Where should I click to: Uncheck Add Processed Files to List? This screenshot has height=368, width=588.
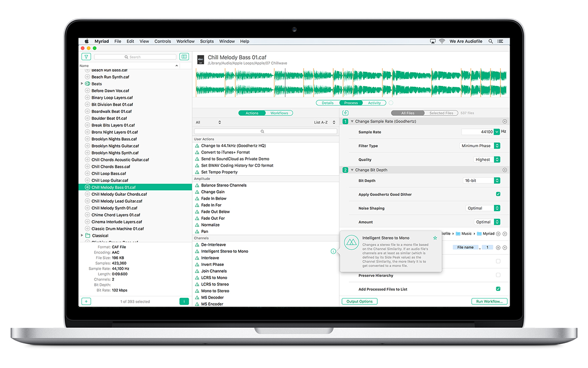(x=498, y=289)
